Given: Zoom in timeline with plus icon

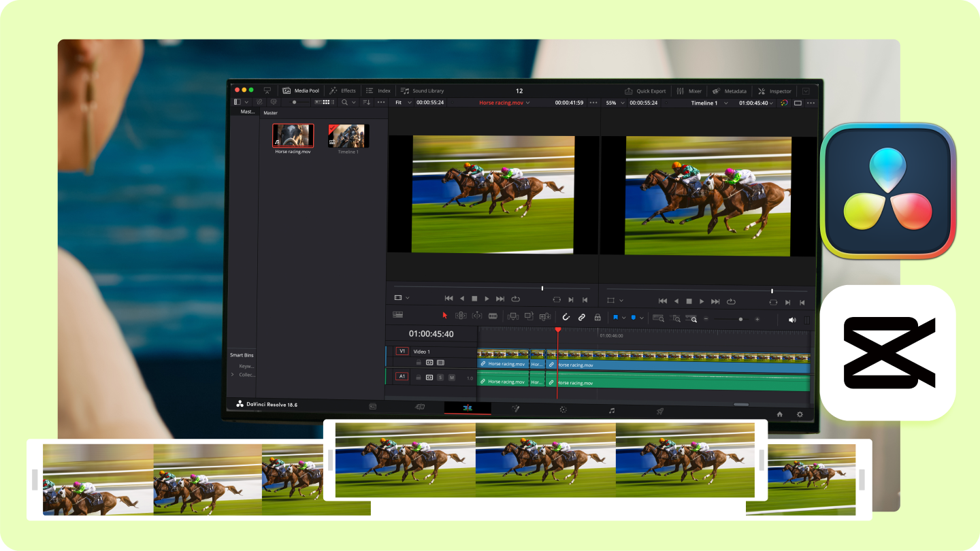Looking at the screenshot, I should click(x=757, y=319).
